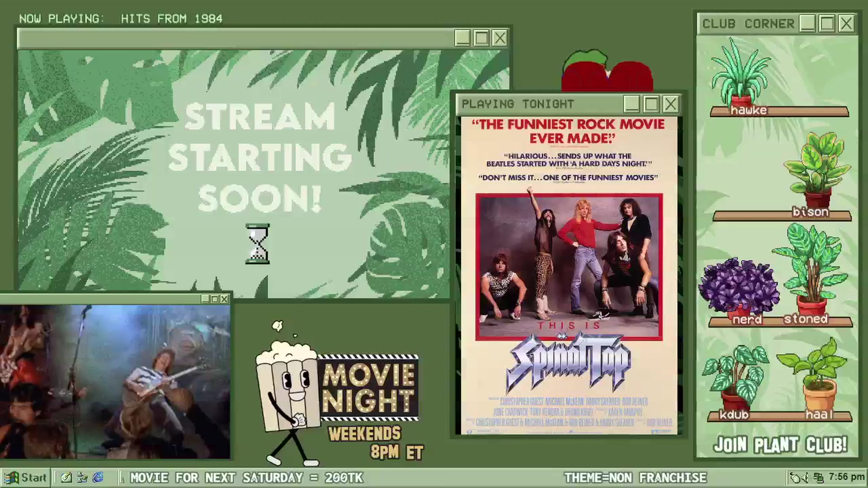Maximize the Stream Starting Soon window
The width and height of the screenshot is (868, 488).
tap(481, 38)
